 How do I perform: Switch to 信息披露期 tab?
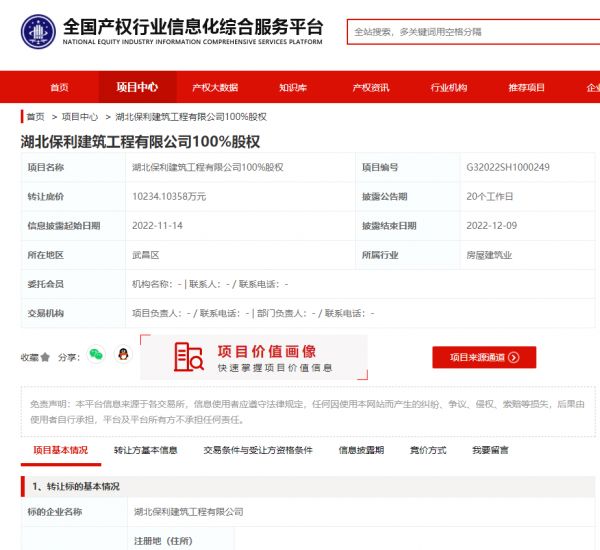(361, 450)
